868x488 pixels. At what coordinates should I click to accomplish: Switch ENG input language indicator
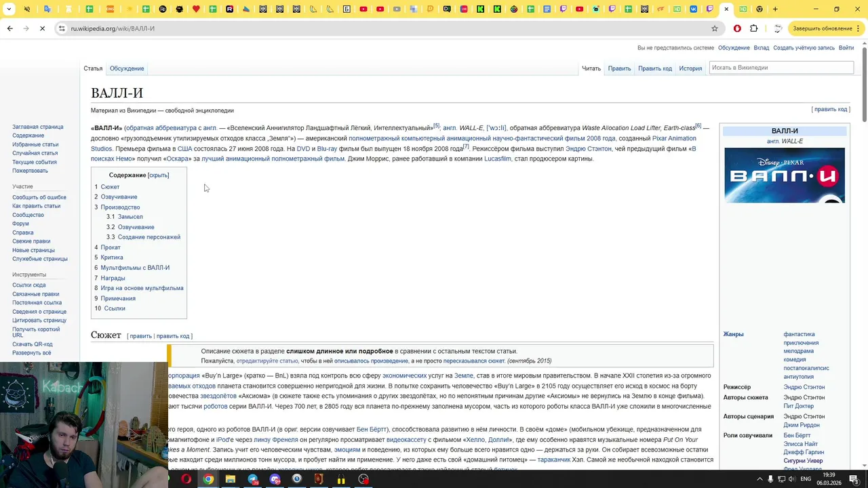coord(806,479)
